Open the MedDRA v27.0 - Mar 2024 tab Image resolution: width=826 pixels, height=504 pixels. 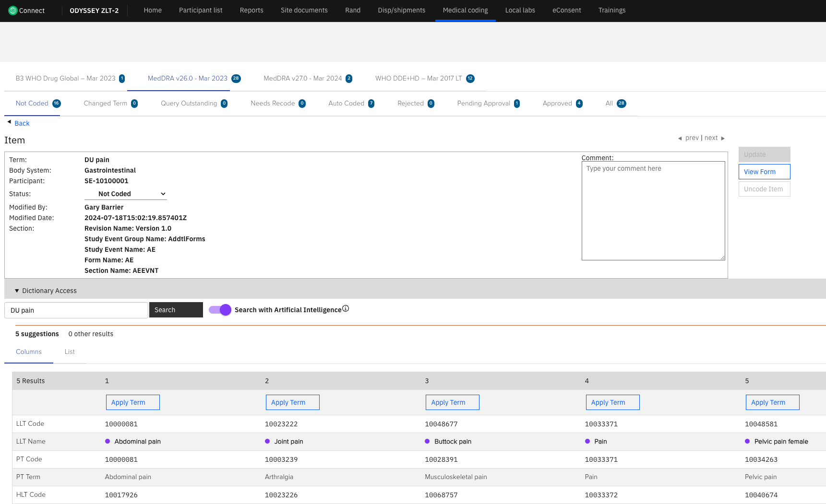pyautogui.click(x=303, y=79)
